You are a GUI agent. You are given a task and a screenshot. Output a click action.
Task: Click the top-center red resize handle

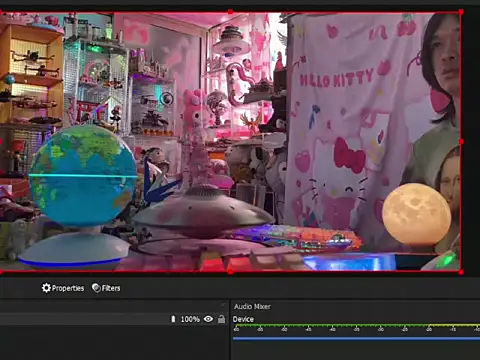coord(230,12)
